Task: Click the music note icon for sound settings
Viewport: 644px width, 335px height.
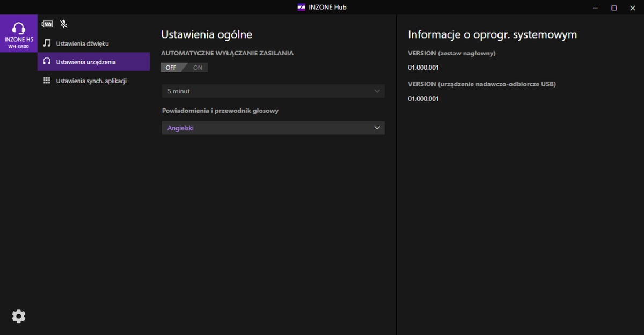Action: (47, 43)
